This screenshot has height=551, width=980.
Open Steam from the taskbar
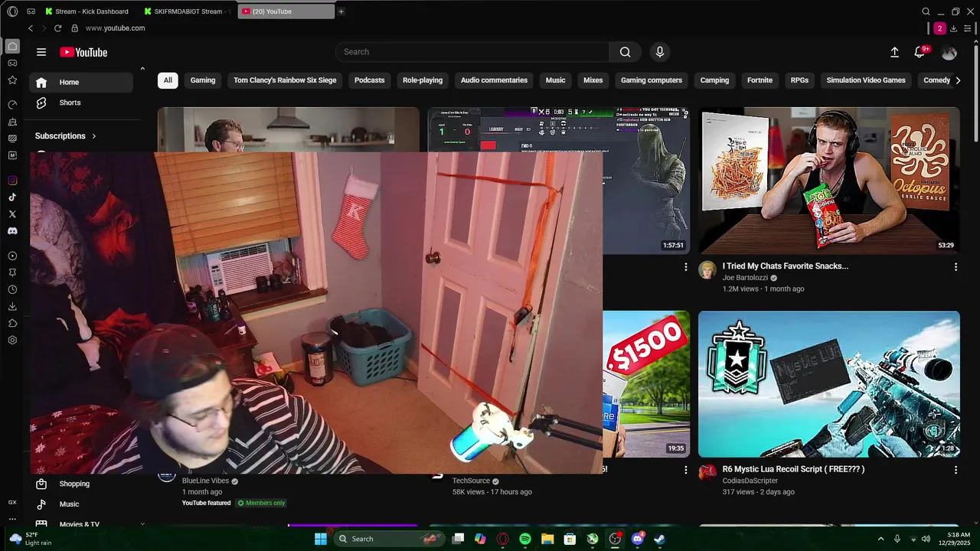(x=659, y=539)
